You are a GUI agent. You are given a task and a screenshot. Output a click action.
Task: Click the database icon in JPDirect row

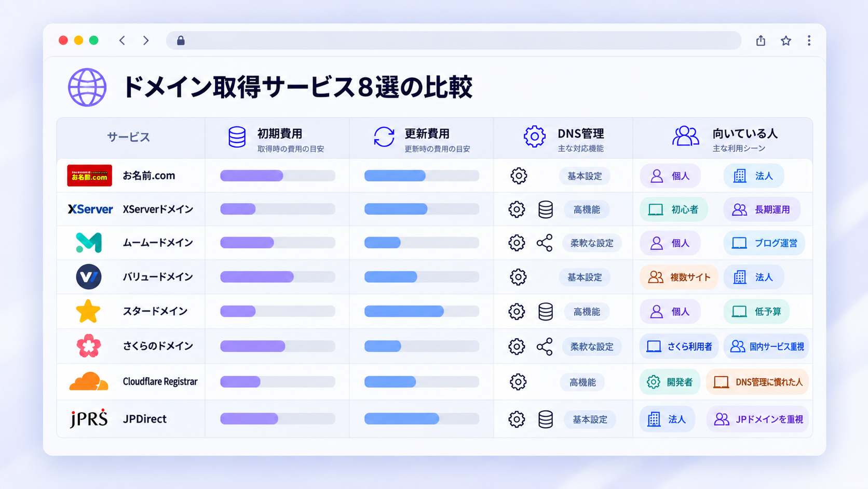(546, 419)
